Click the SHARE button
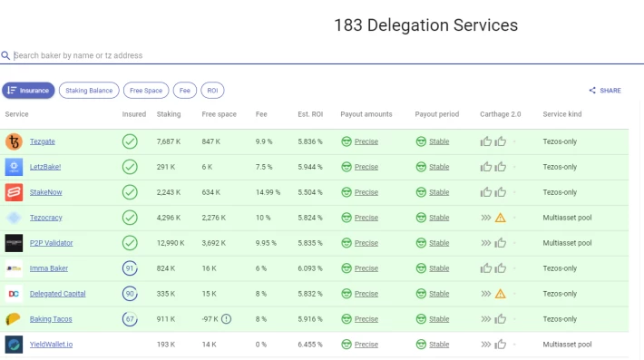The width and height of the screenshot is (644, 360). 605,91
